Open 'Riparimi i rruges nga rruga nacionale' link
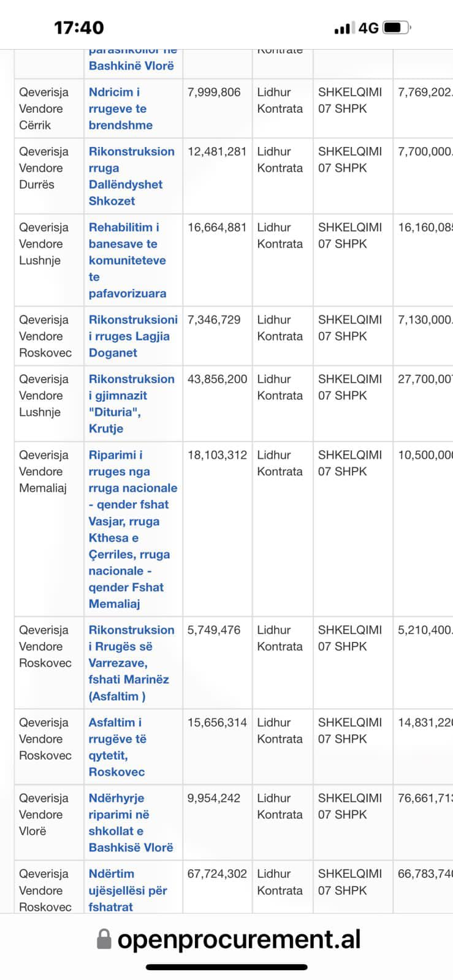Viewport: 453px width, 980px height. tap(132, 529)
